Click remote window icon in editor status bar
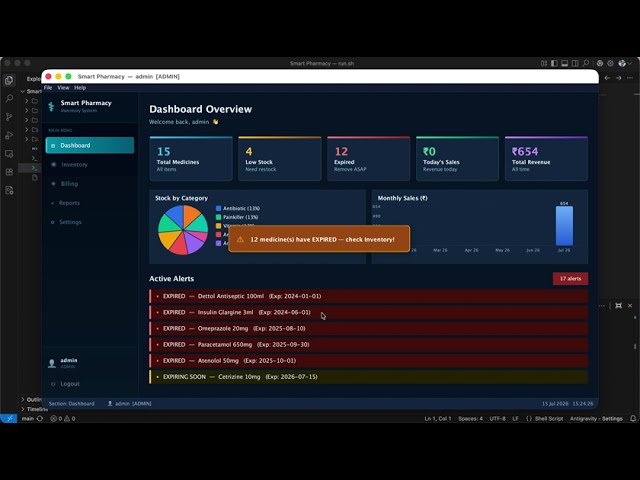The image size is (640, 480). click(x=9, y=418)
